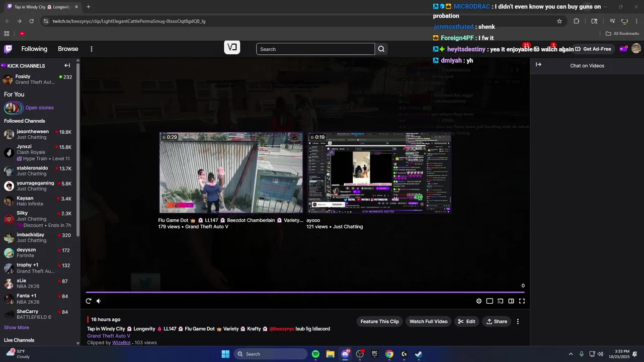
Task: Open the user avatar menu
Action: [636, 49]
